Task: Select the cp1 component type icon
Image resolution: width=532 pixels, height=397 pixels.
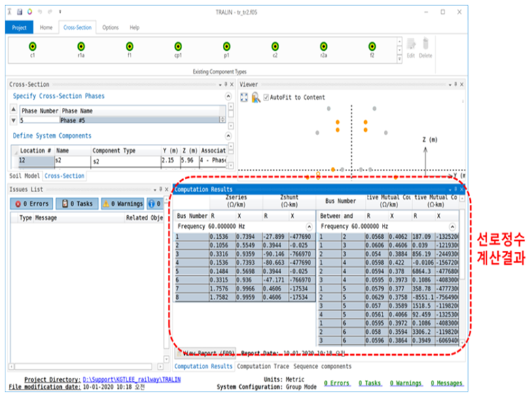Action: click(178, 46)
